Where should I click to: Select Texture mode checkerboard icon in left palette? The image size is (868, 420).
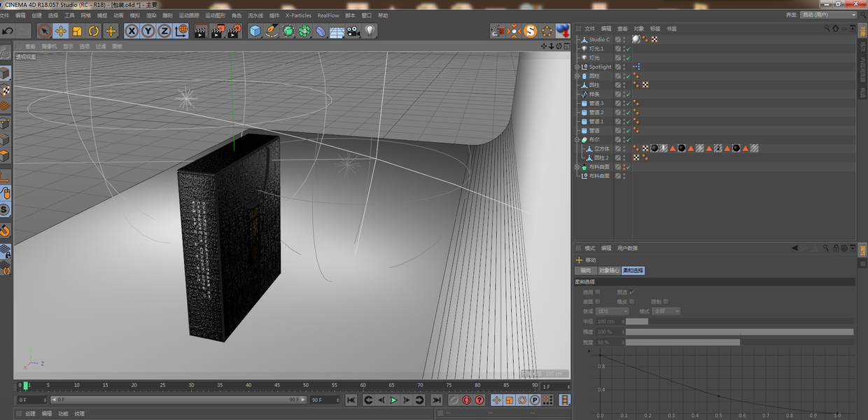pos(6,90)
